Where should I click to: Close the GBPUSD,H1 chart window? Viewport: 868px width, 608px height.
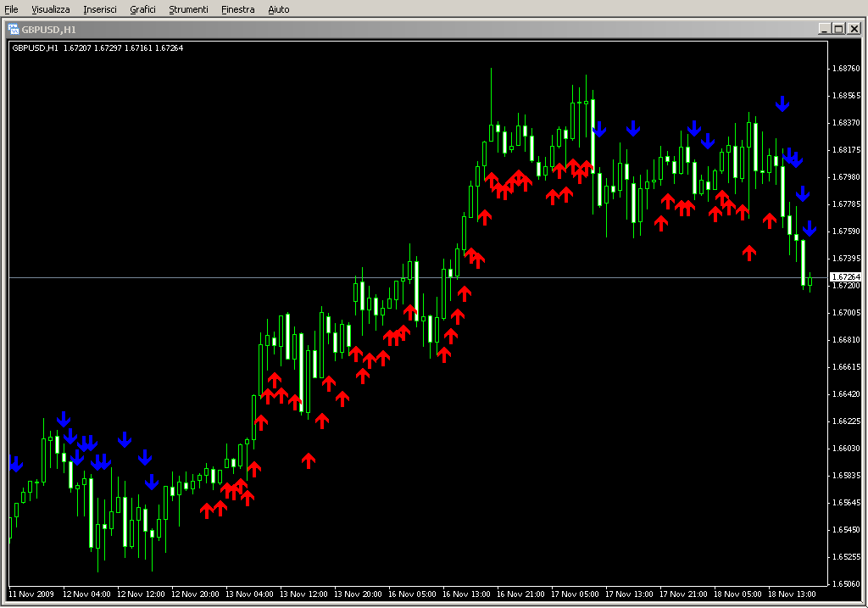point(854,29)
